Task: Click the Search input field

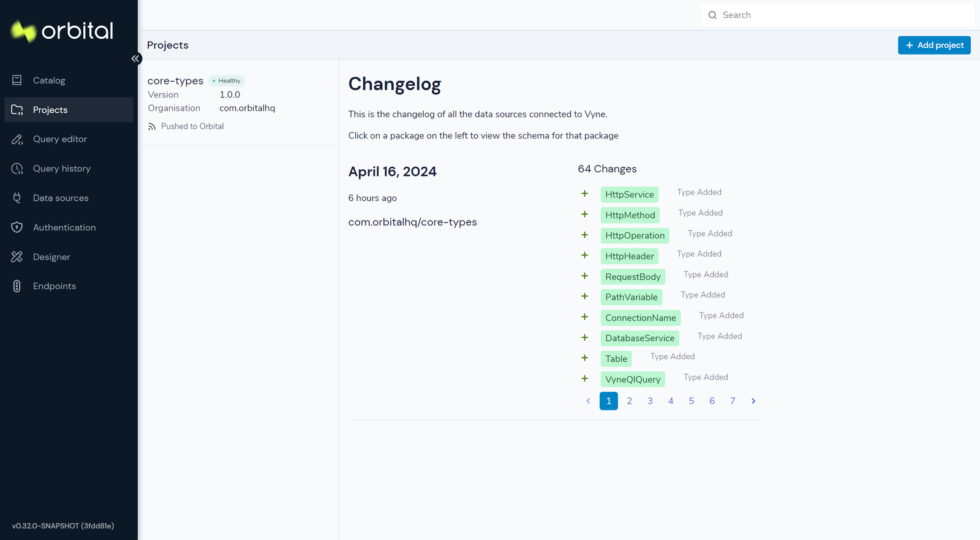Action: pyautogui.click(x=837, y=15)
